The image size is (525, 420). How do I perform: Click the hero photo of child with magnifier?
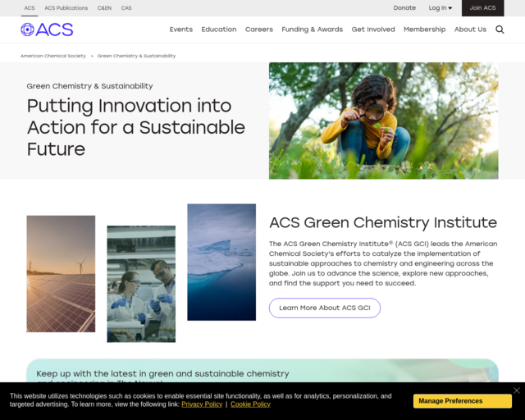(383, 121)
